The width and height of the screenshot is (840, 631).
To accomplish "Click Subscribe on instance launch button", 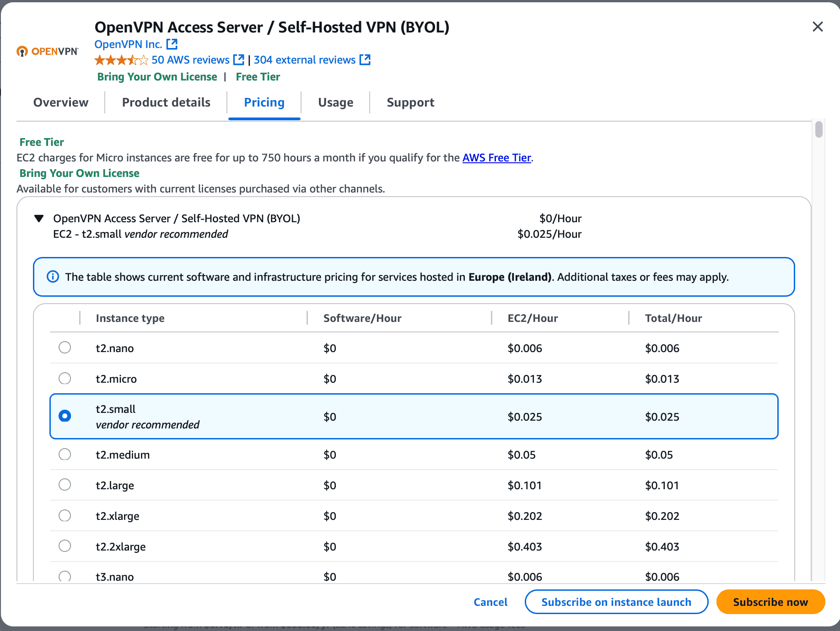I will click(x=616, y=602).
